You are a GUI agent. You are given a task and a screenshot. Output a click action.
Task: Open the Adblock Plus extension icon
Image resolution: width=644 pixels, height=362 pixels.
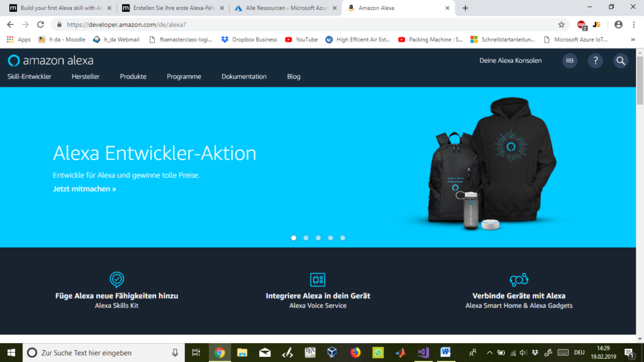click(x=582, y=25)
